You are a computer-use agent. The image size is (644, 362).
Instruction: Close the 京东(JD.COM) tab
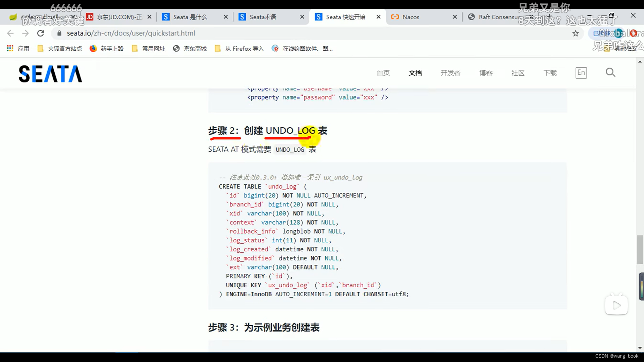click(x=149, y=17)
